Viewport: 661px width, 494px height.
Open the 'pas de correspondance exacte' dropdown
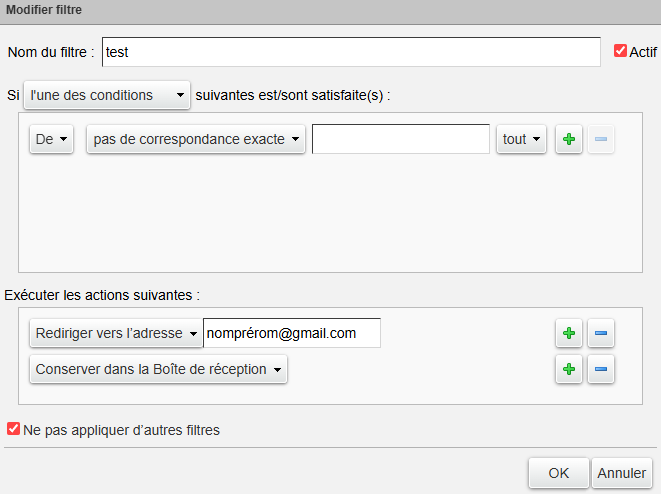point(197,140)
